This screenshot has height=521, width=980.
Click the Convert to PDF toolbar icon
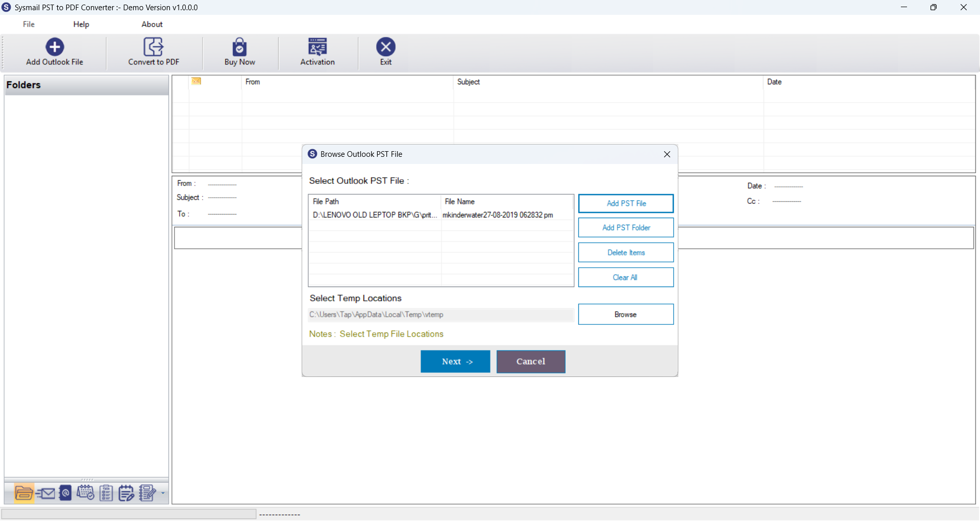(x=153, y=47)
